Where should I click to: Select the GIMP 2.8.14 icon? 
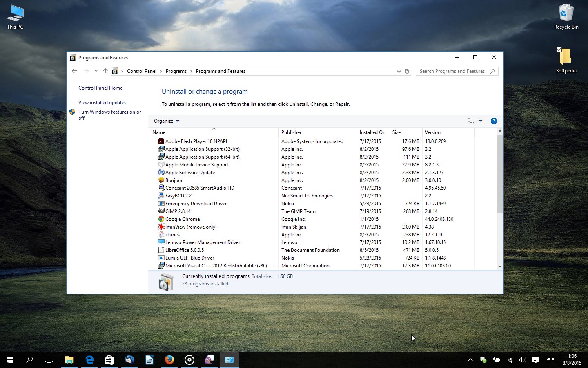click(161, 211)
